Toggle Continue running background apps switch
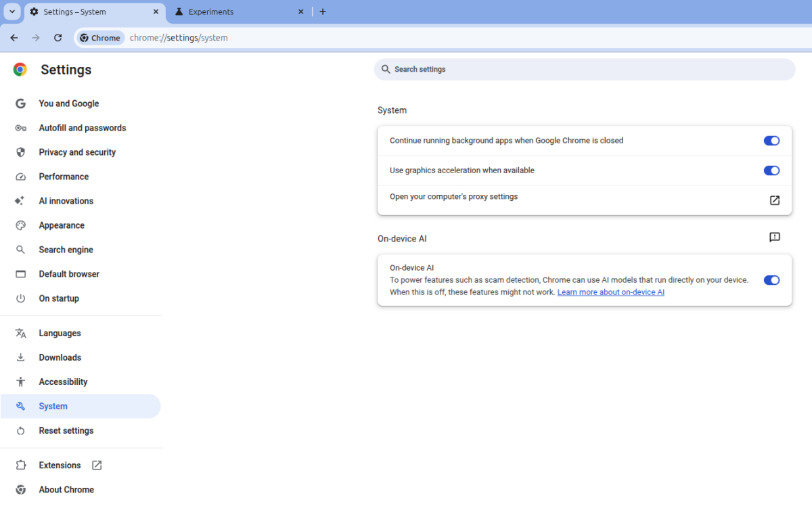This screenshot has width=812, height=525. (771, 141)
